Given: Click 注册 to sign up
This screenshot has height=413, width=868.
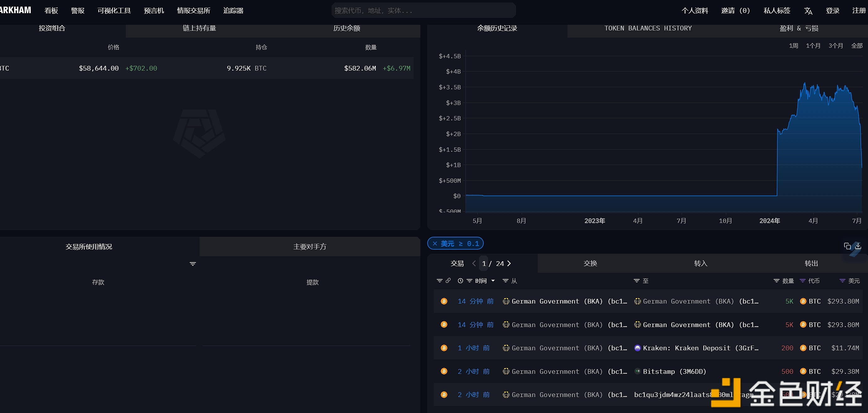Looking at the screenshot, I should tap(859, 11).
